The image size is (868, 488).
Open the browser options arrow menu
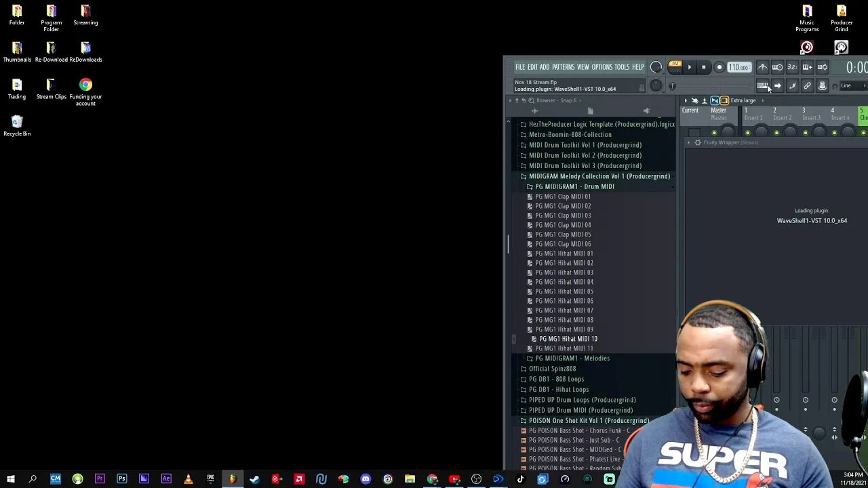click(510, 100)
